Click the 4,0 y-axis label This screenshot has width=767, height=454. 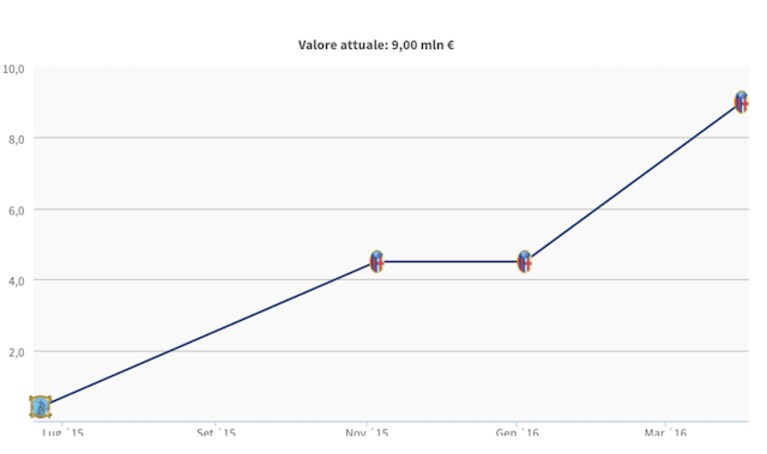[16, 282]
